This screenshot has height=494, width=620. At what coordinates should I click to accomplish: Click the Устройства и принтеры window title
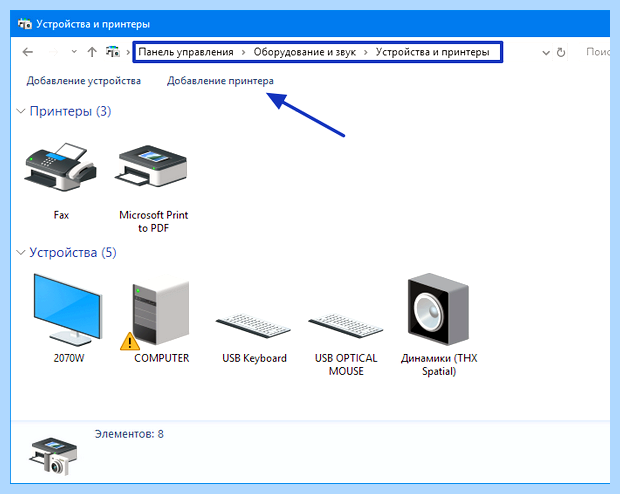(x=93, y=24)
